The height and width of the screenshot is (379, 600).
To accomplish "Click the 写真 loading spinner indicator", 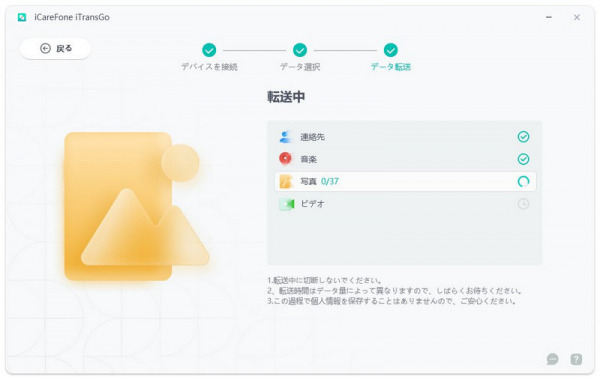I will point(523,181).
